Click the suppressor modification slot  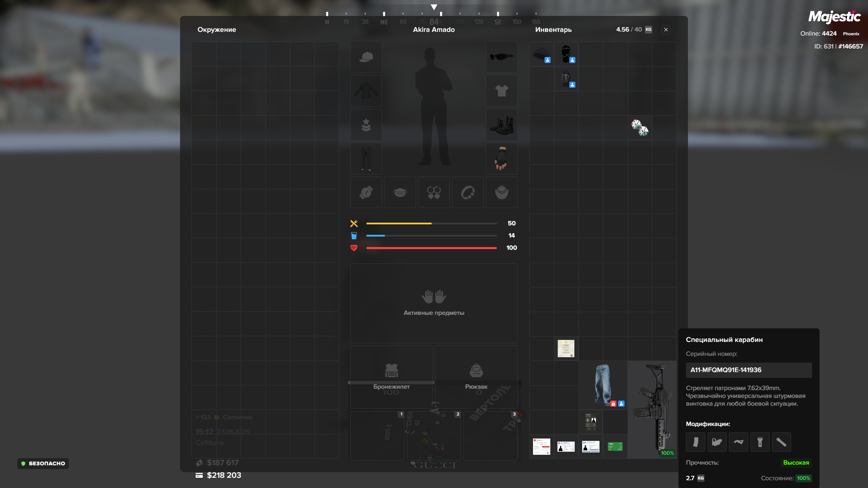[x=781, y=442]
